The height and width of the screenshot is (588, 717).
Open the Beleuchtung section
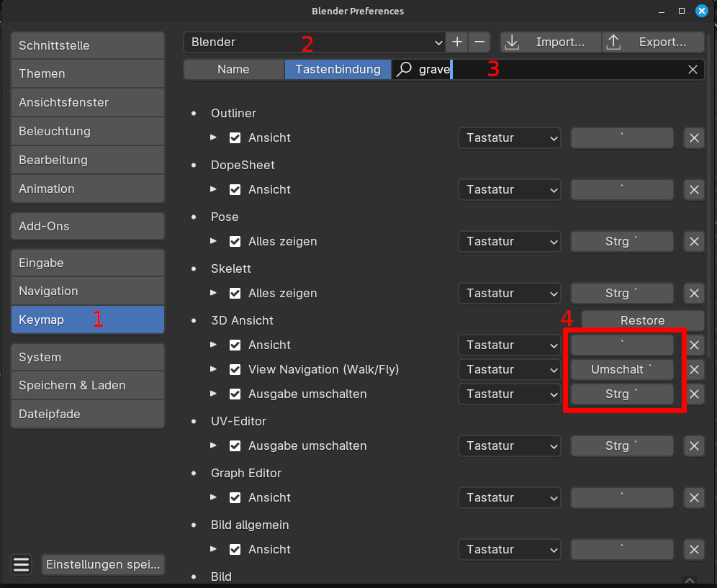[x=88, y=131]
